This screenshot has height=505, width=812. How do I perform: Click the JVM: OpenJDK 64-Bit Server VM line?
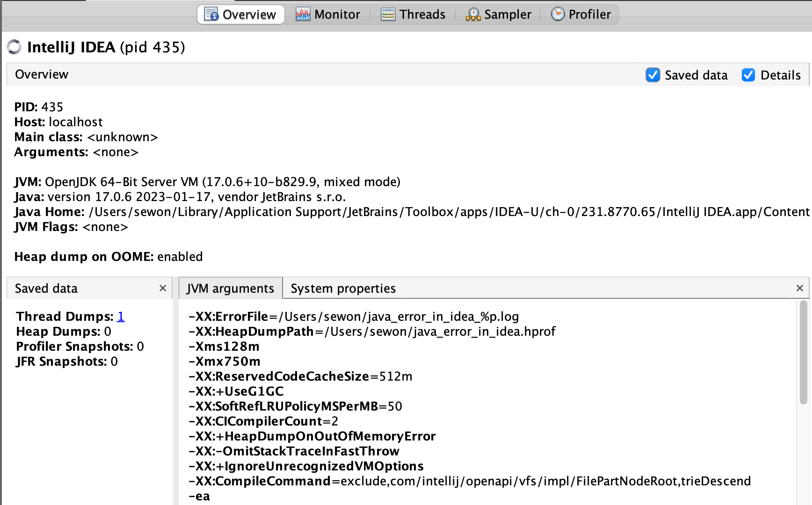click(207, 182)
